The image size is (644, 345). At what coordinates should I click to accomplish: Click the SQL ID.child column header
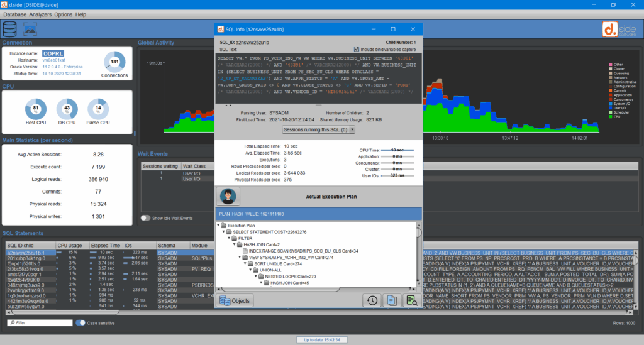click(31, 245)
